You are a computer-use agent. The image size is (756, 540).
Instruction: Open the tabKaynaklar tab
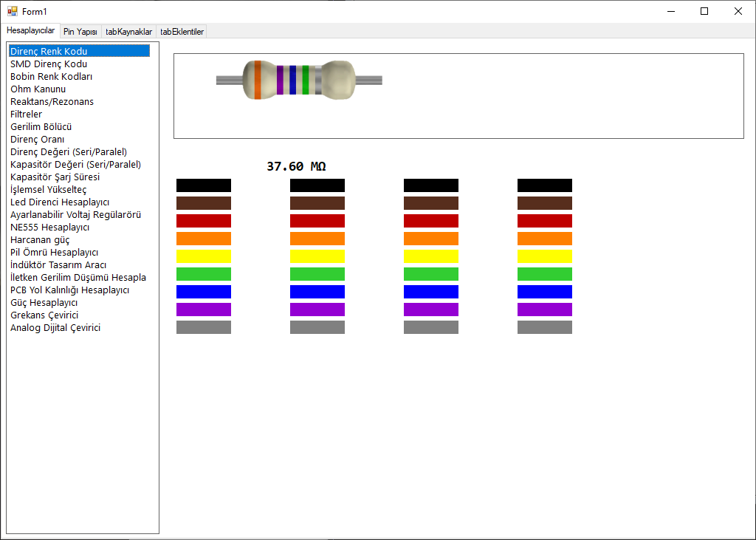[128, 32]
